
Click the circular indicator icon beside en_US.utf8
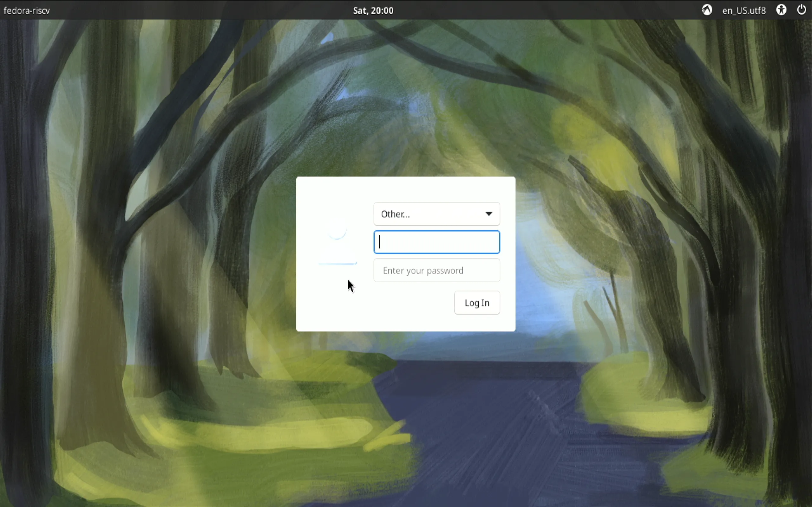(707, 10)
